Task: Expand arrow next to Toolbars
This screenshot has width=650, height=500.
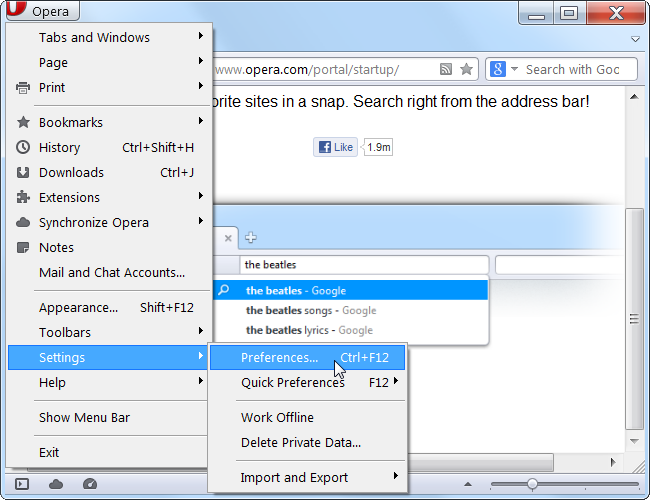Action: click(201, 330)
